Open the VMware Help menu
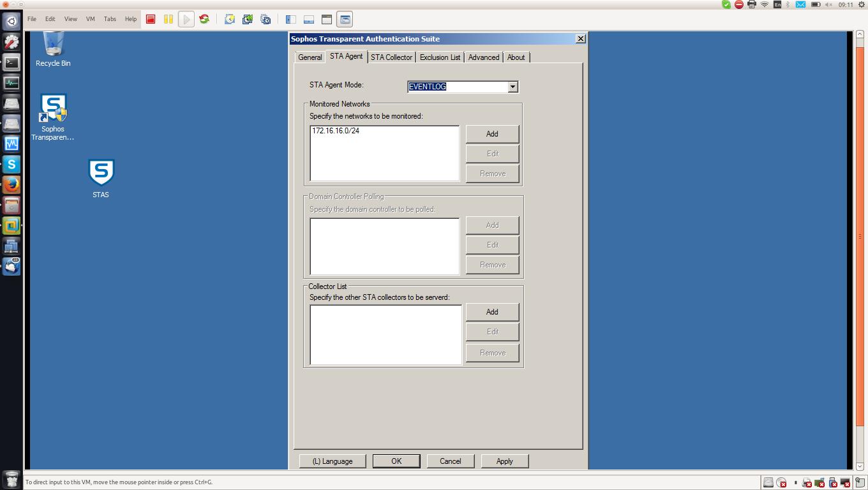Image resolution: width=868 pixels, height=490 pixels. (131, 19)
